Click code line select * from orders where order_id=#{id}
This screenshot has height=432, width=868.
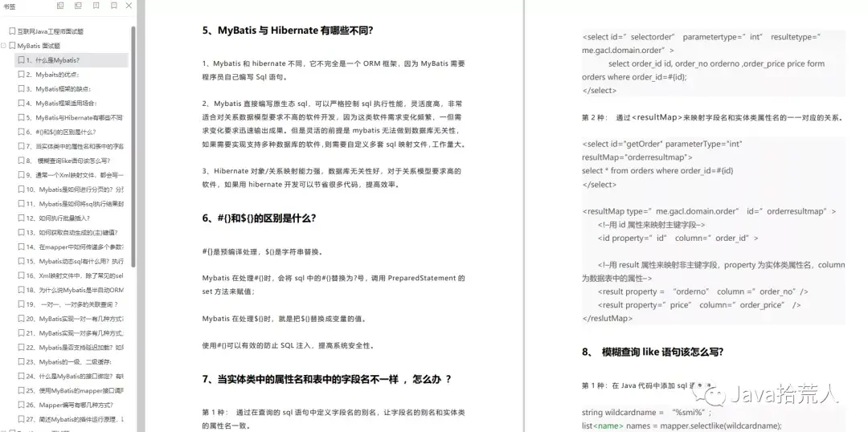657,171
